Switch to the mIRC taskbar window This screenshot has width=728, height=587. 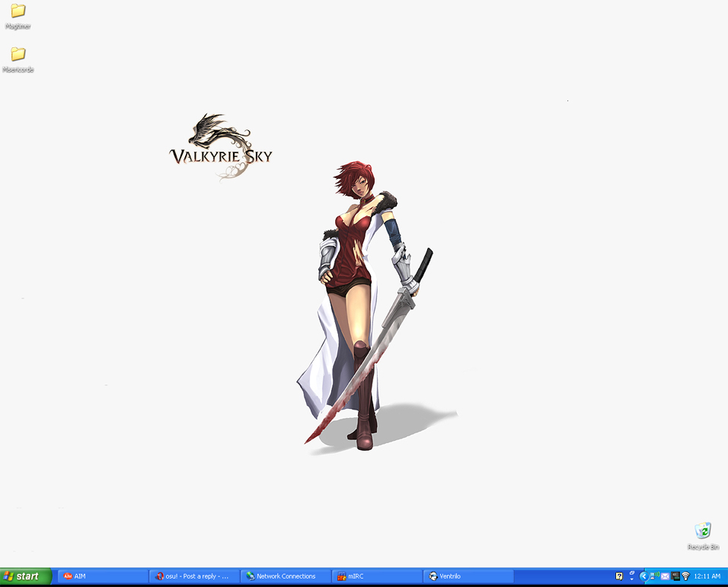pos(378,576)
